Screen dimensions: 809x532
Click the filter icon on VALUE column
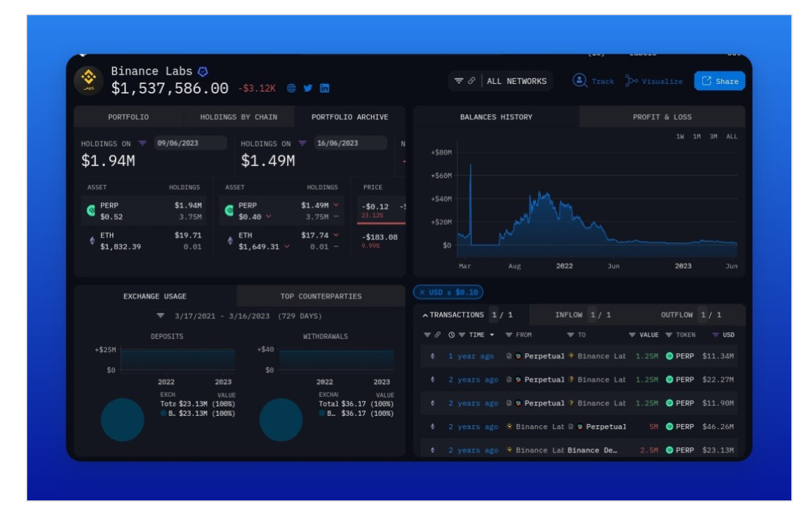(632, 335)
